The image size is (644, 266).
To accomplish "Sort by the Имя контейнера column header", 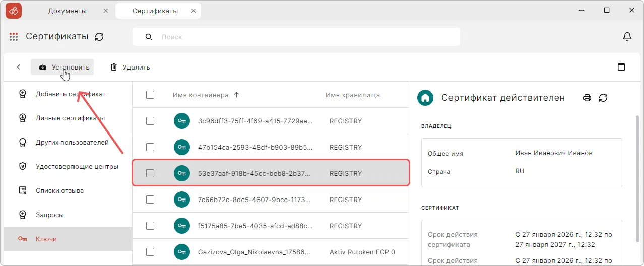I will (201, 95).
